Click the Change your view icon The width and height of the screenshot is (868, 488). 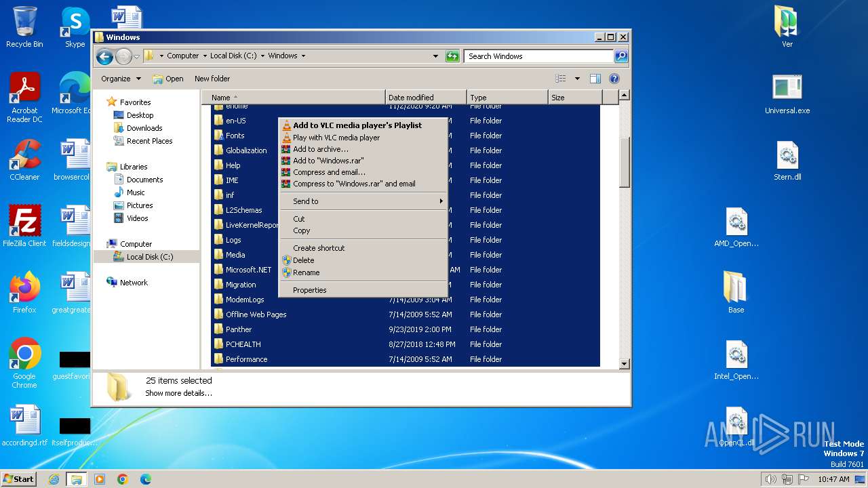pyautogui.click(x=561, y=79)
